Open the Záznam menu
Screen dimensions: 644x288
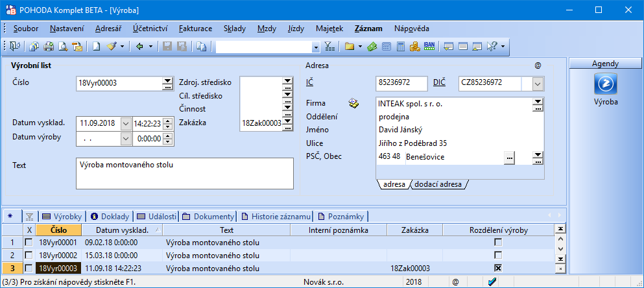pos(368,29)
